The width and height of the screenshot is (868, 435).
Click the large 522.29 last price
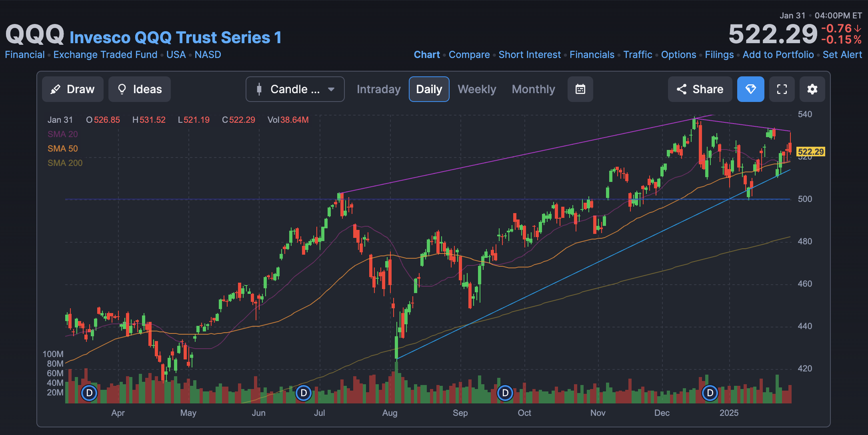click(773, 34)
